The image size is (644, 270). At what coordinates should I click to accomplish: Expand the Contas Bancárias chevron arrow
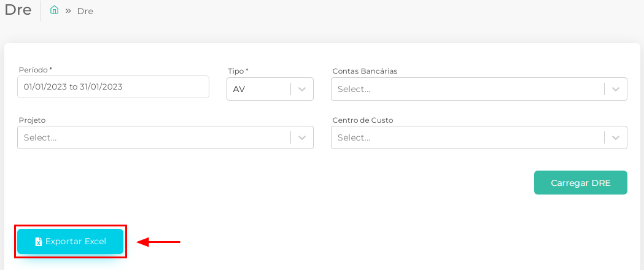(615, 89)
